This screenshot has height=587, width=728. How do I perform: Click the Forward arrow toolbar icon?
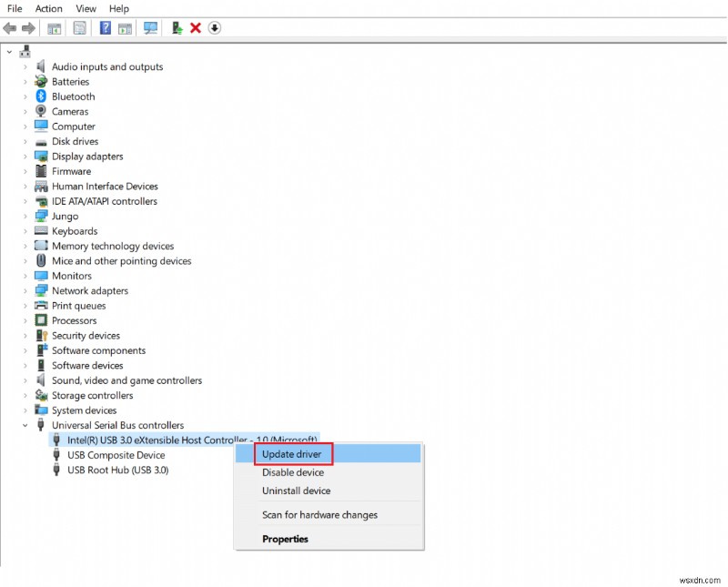tap(27, 28)
